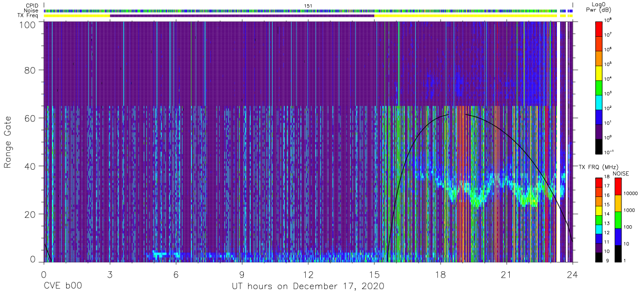Click the x-axis tick label '18'
The width and height of the screenshot is (644, 297).
(x=441, y=274)
